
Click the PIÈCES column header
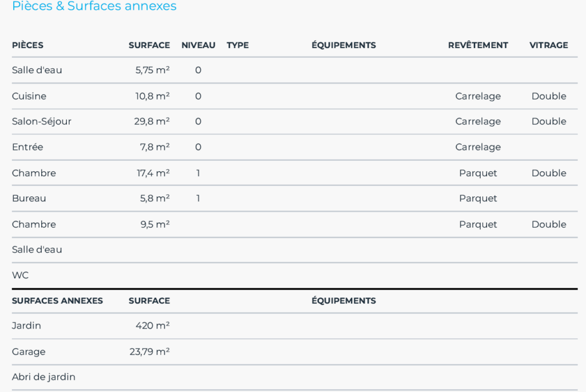coord(27,45)
